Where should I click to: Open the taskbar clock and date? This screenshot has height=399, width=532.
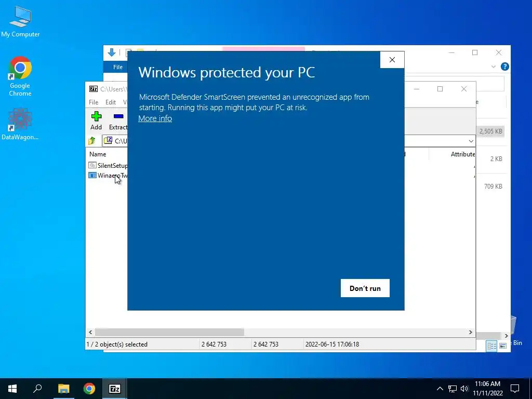click(487, 389)
